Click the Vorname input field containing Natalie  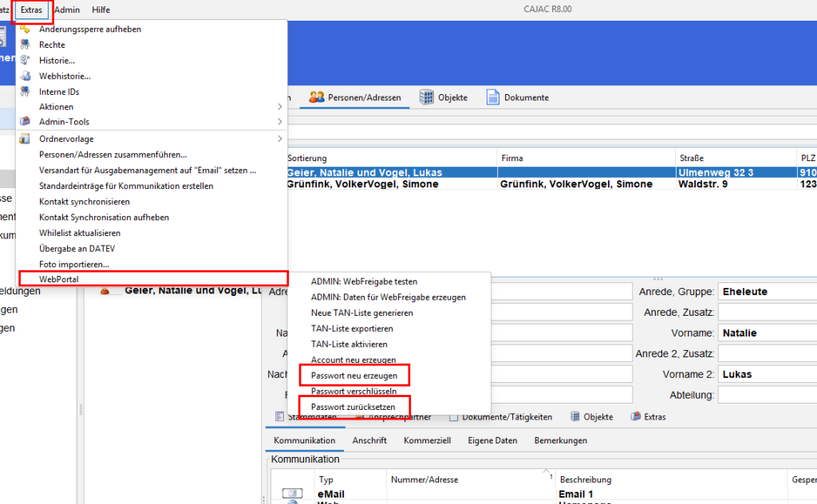pyautogui.click(x=766, y=333)
